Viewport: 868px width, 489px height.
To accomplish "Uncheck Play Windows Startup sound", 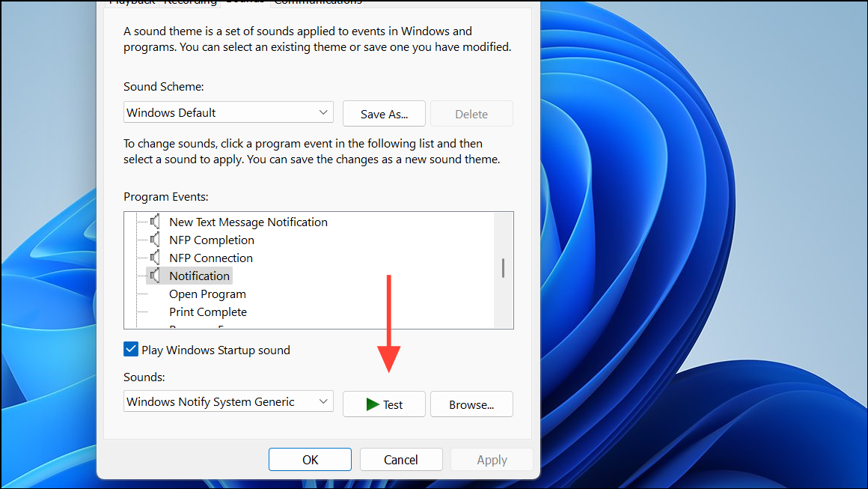I will (130, 349).
